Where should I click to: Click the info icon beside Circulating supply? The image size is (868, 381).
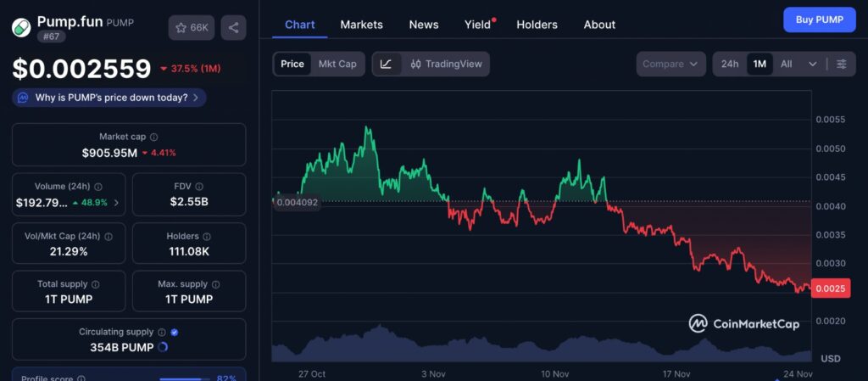[162, 333]
